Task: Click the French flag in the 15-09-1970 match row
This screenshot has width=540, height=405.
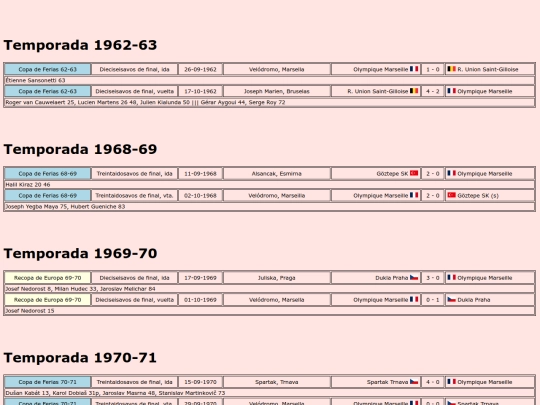Action: pyautogui.click(x=451, y=382)
